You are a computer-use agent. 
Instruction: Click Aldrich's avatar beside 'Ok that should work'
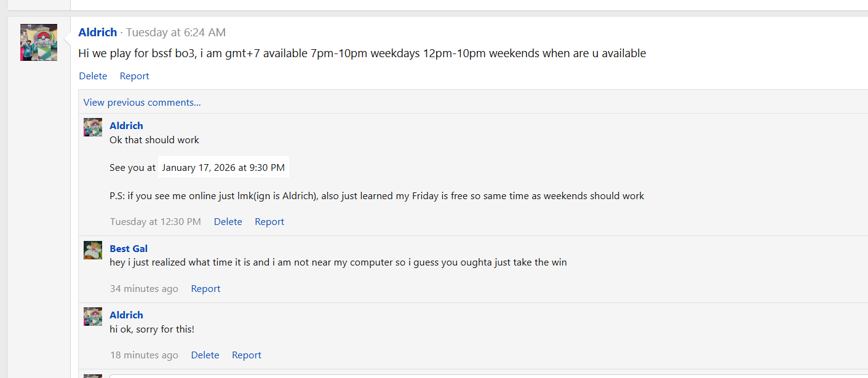93,127
